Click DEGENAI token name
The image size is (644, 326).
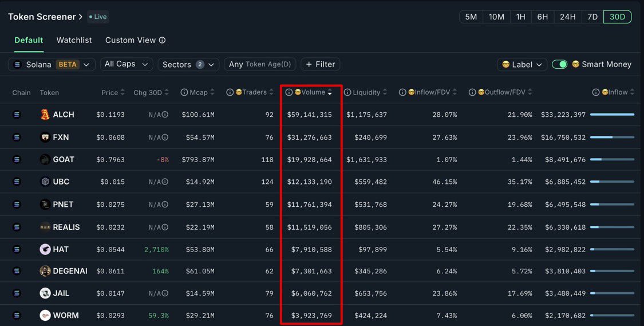tap(70, 271)
